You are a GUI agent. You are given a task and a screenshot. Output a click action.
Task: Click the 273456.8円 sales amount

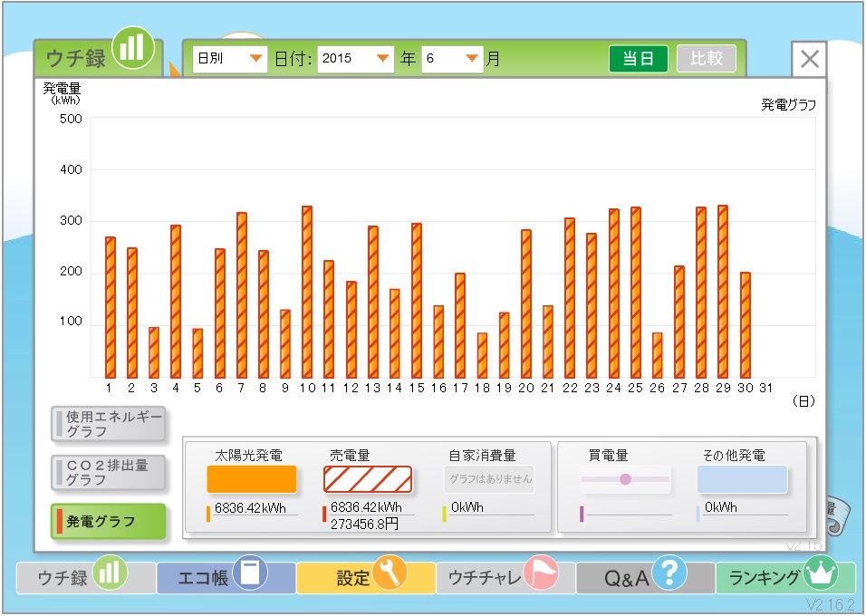click(x=364, y=524)
